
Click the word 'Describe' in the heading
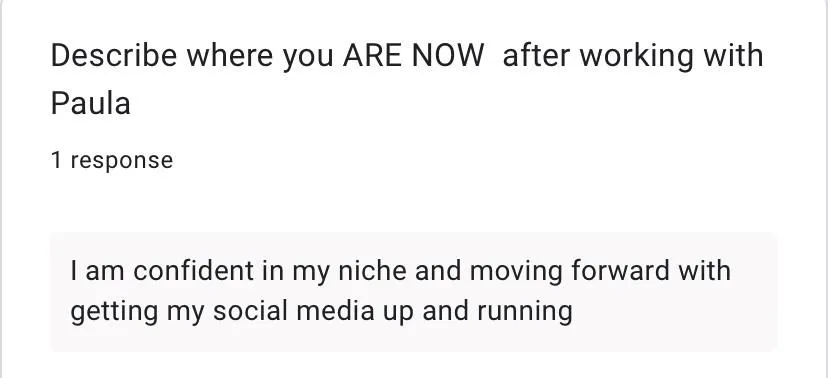pyautogui.click(x=114, y=55)
